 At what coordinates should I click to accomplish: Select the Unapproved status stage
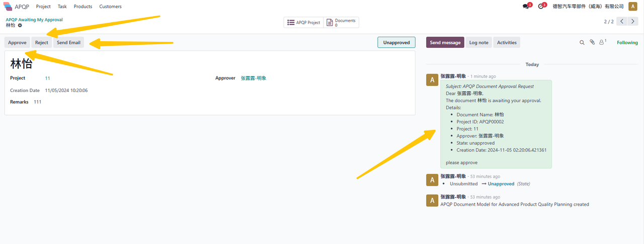click(x=396, y=43)
